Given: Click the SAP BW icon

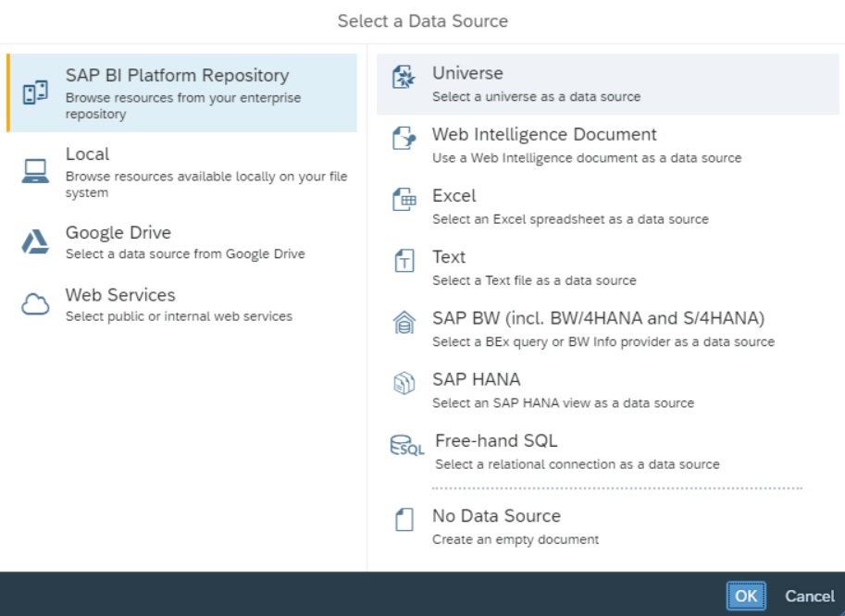Looking at the screenshot, I should point(404,324).
